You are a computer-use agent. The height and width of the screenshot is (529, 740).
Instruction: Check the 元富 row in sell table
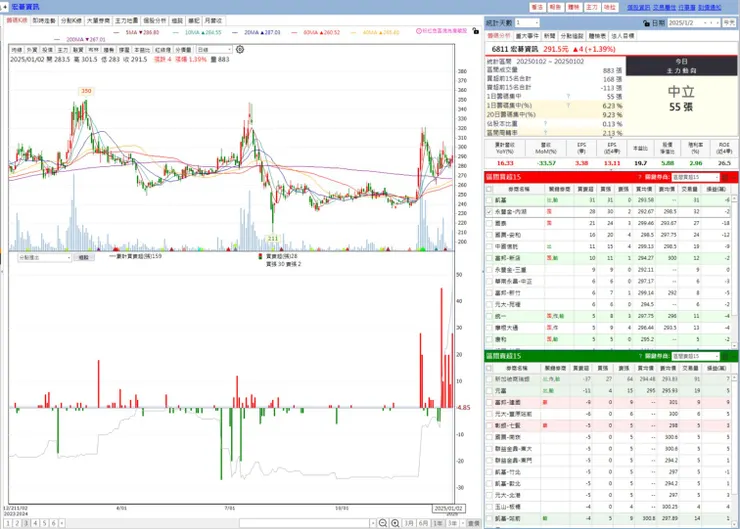[x=489, y=391]
